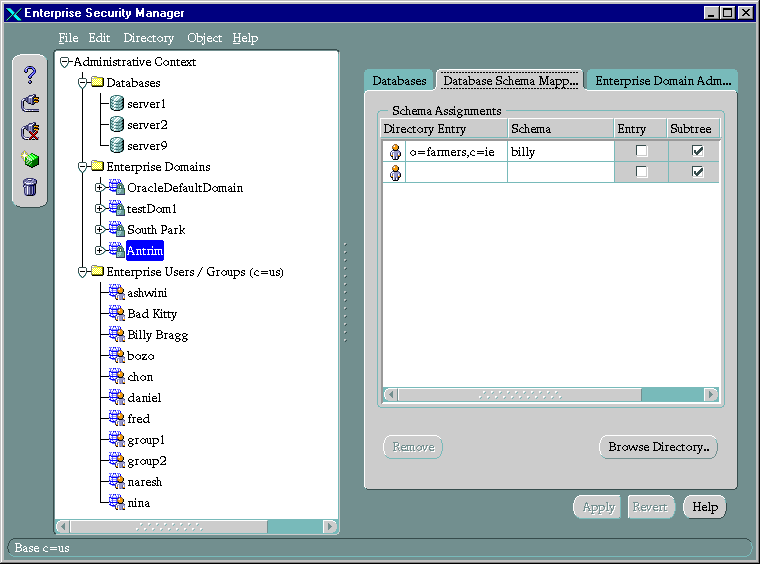Expand the testDom1 domain node
This screenshot has width=760, height=564.
pyautogui.click(x=99, y=209)
